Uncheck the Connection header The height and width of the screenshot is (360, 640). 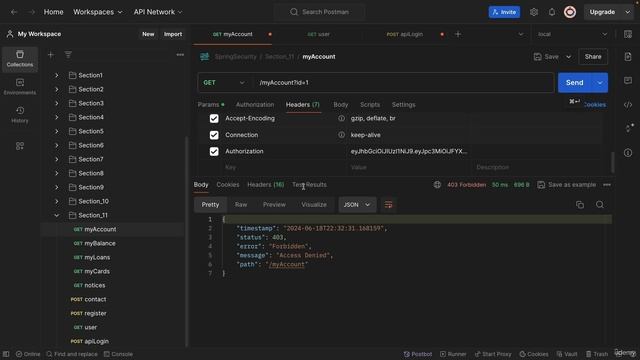[x=214, y=135]
